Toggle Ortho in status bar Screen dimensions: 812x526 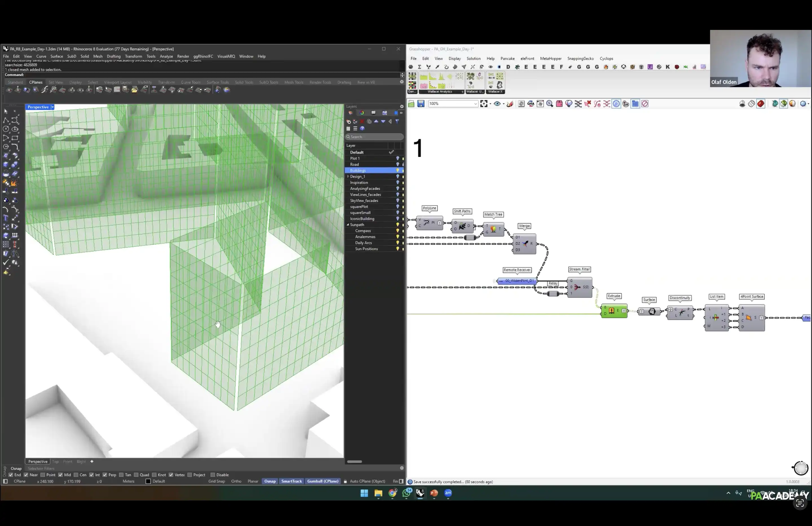(x=236, y=481)
